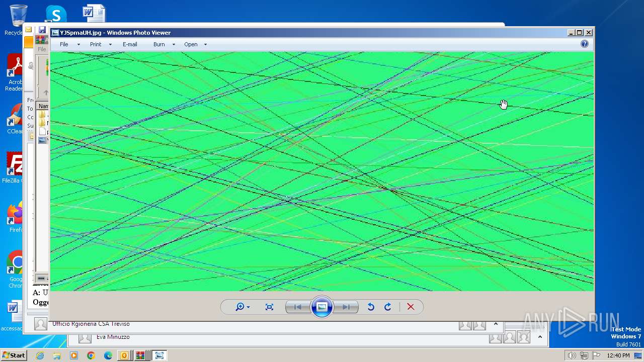Image resolution: width=644 pixels, height=362 pixels.
Task: Open Firefox desktop shortcut
Action: (15, 217)
